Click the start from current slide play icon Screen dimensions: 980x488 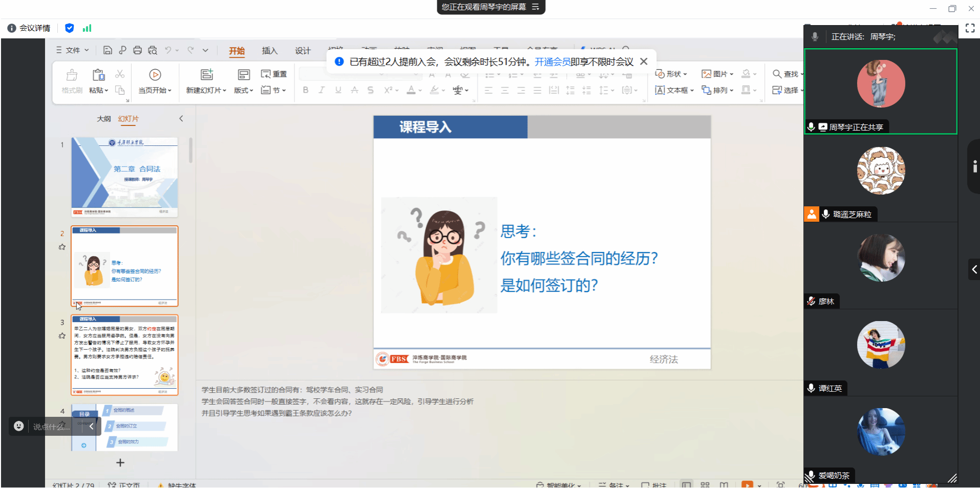click(x=155, y=75)
